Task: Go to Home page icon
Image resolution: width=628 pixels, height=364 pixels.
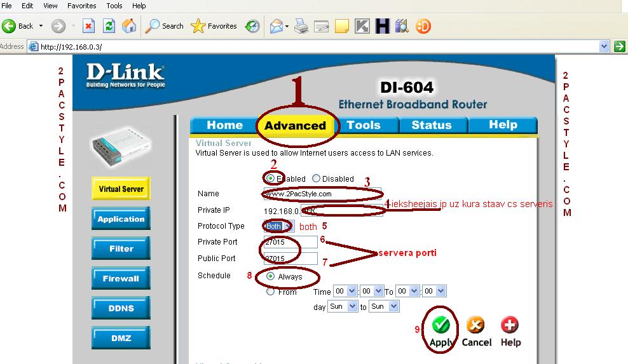Action: (x=129, y=26)
